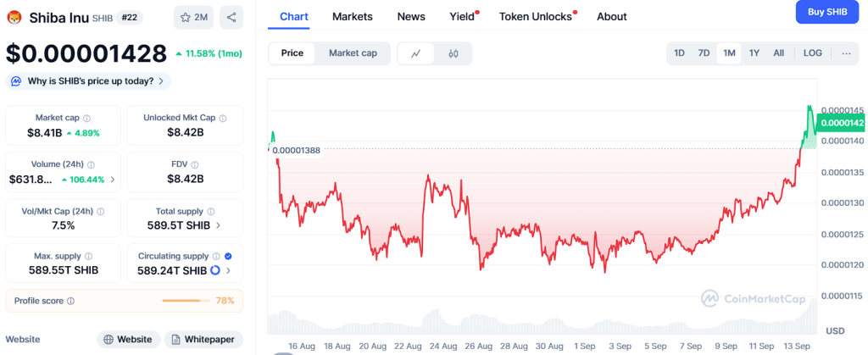Click Max. supply info icon
Viewport: 868px width, 355px height.
pyautogui.click(x=88, y=257)
